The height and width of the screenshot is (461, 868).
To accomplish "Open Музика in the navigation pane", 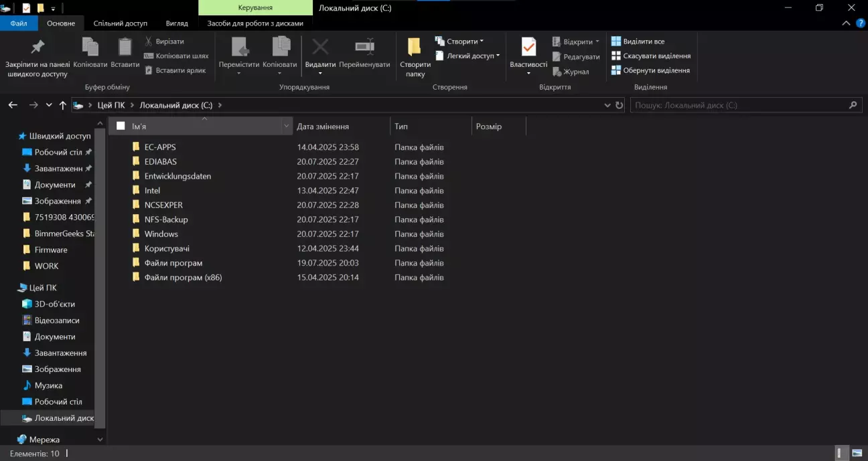I will (x=48, y=385).
